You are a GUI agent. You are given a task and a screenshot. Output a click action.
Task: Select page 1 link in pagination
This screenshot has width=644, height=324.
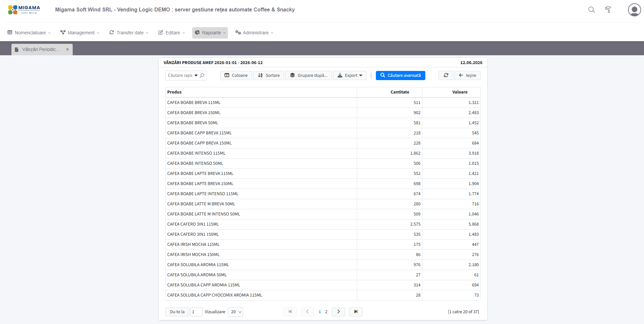tap(320, 312)
